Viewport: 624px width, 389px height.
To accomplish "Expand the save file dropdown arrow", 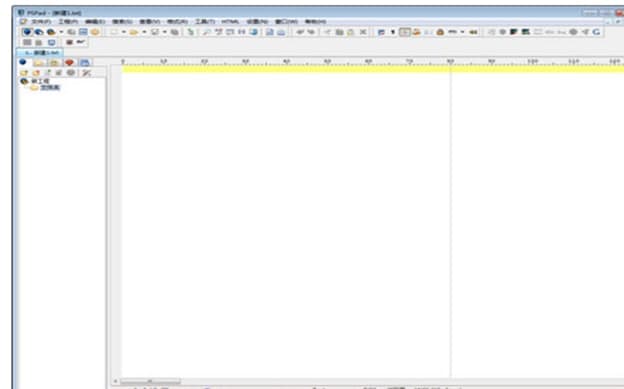I will (x=164, y=32).
